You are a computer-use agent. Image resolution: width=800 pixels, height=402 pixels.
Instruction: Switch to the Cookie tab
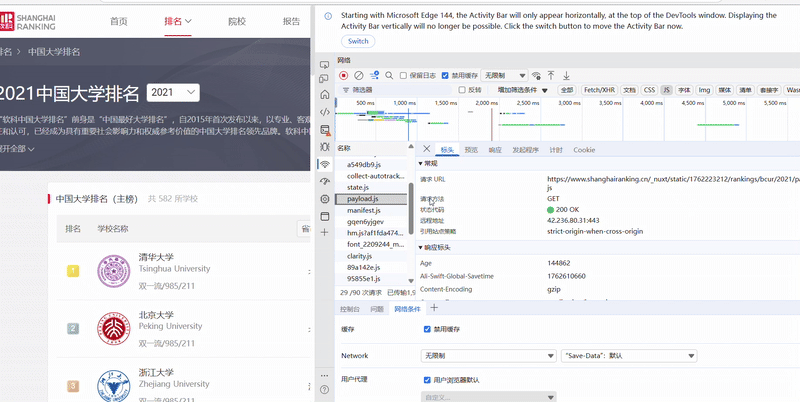pos(584,150)
